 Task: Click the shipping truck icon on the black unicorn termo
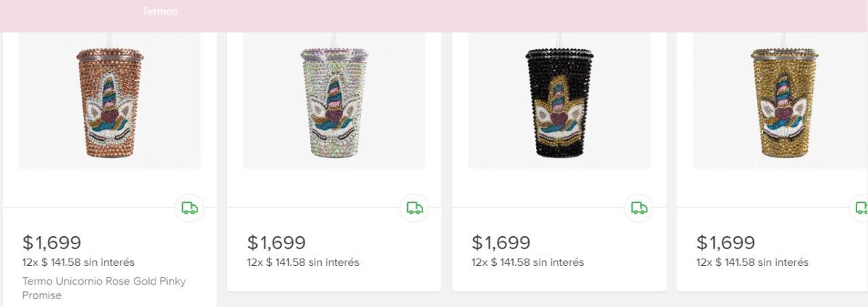(639, 208)
